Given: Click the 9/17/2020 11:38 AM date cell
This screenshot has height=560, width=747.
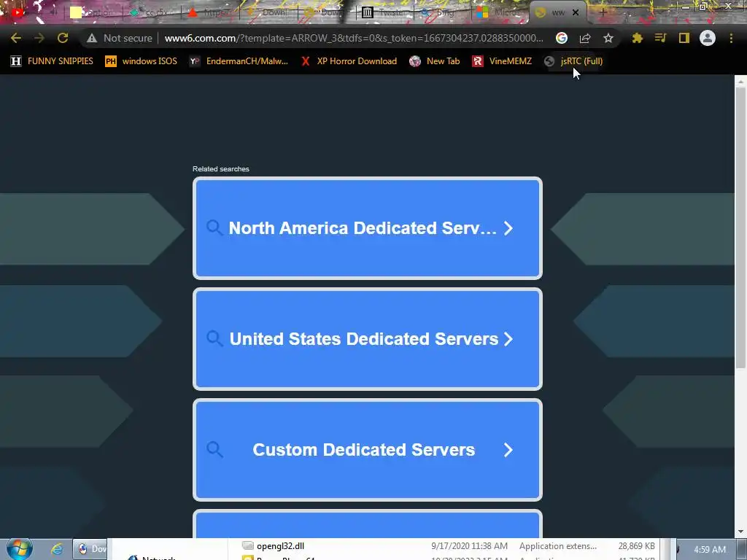Looking at the screenshot, I should point(469,546).
